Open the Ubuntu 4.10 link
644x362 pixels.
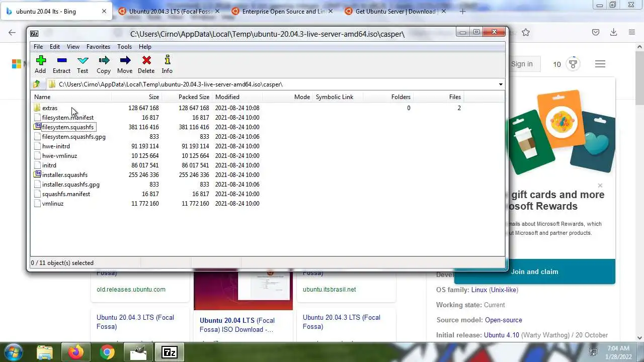[502, 335]
